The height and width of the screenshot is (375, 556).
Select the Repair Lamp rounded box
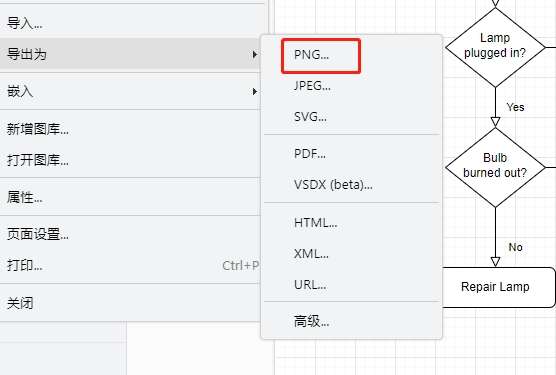(x=496, y=287)
